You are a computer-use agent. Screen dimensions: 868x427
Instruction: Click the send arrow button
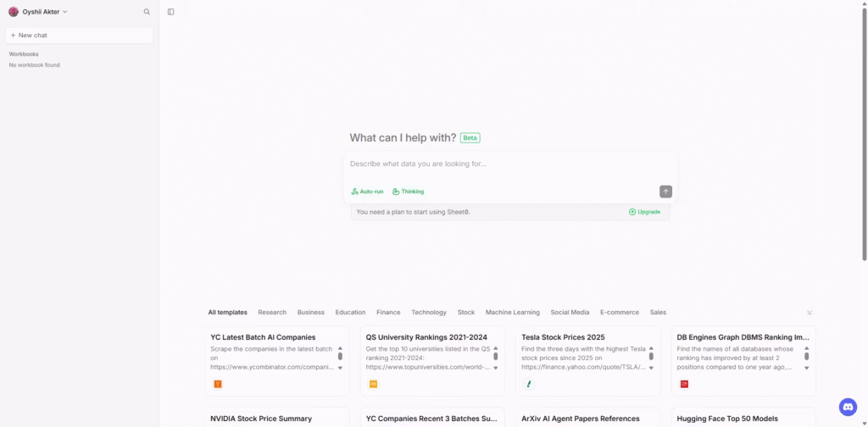coord(665,191)
